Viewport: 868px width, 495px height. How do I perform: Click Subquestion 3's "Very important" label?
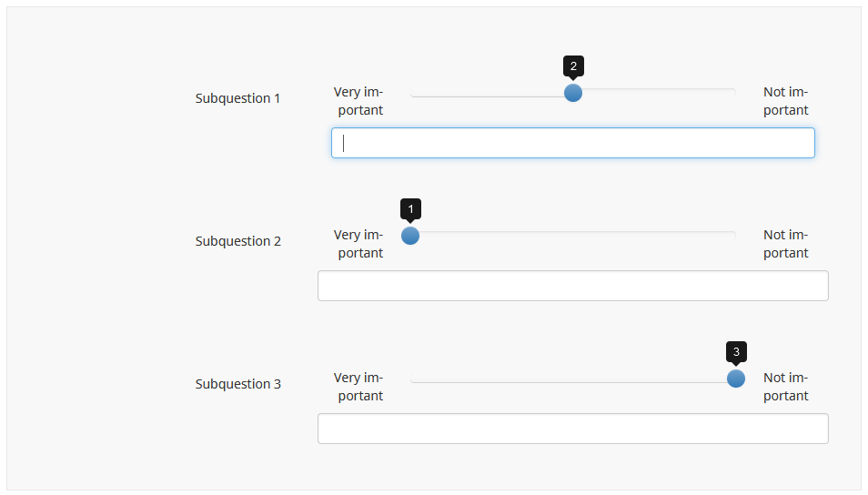[x=359, y=387]
